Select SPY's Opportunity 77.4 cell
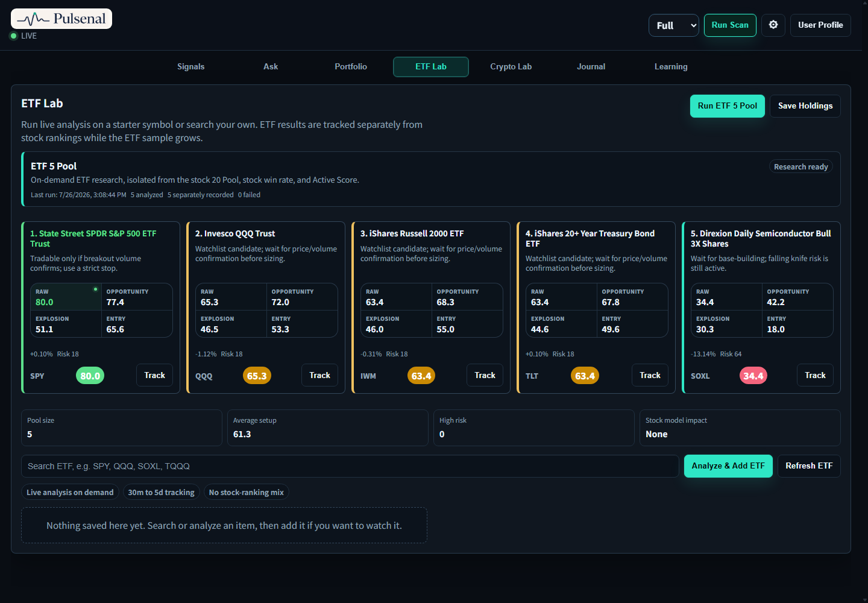This screenshot has height=603, width=868. point(137,297)
